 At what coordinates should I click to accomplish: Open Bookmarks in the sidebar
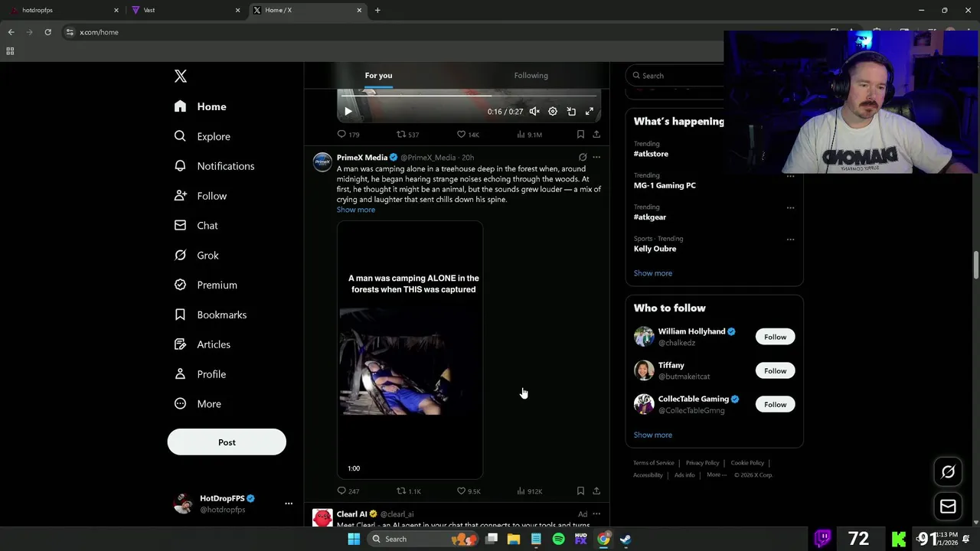pos(211,315)
